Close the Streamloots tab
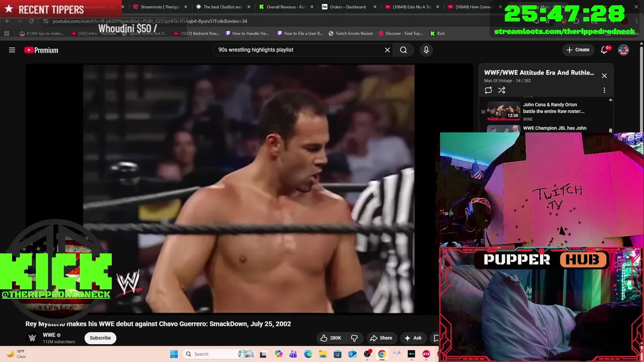The image size is (644, 362). [x=186, y=7]
